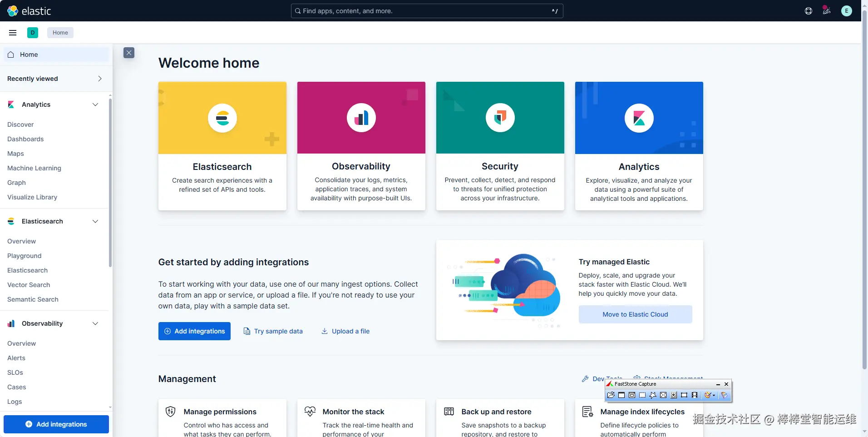Capture freehand region in FastStone

[653, 395]
